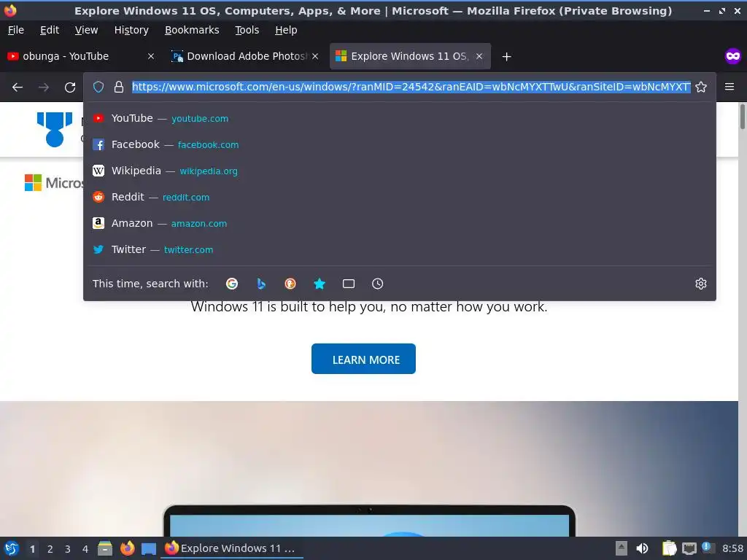Screen dimensions: 747x560
Task: Switch to workspace 2 in taskbar
Action: click(50, 549)
